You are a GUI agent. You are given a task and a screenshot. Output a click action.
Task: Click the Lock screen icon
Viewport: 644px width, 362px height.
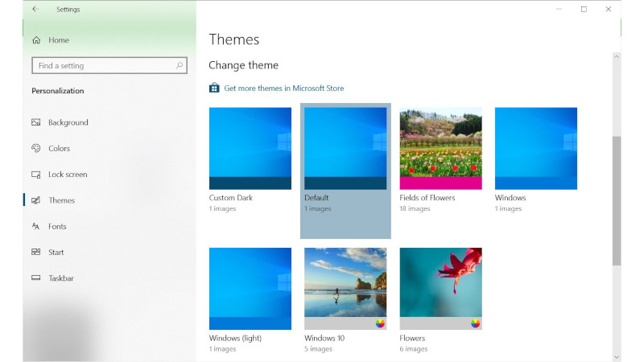tap(36, 175)
